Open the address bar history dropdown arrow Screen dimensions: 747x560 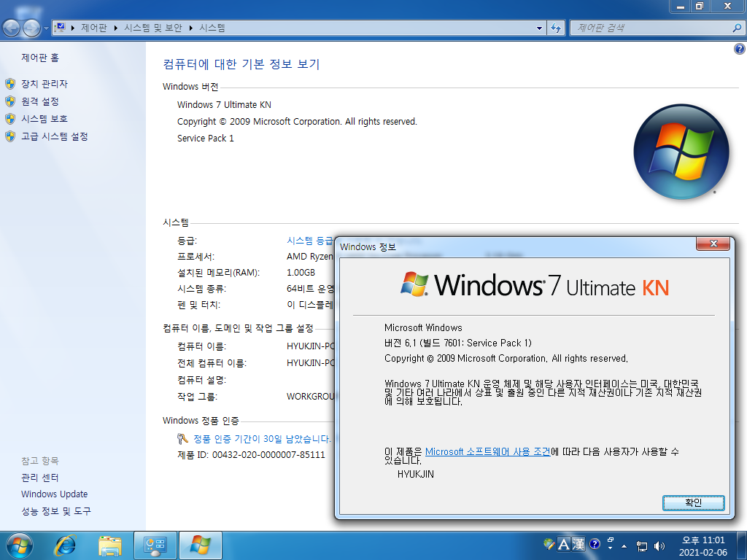pos(539,28)
